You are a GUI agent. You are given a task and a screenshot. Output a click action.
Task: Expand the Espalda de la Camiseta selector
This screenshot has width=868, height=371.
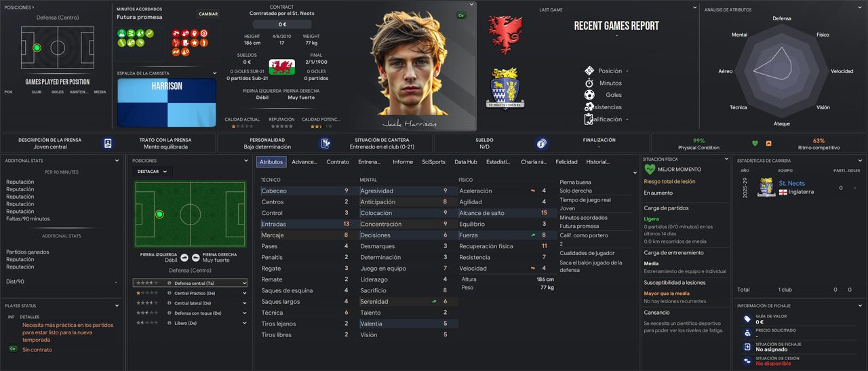[214, 73]
